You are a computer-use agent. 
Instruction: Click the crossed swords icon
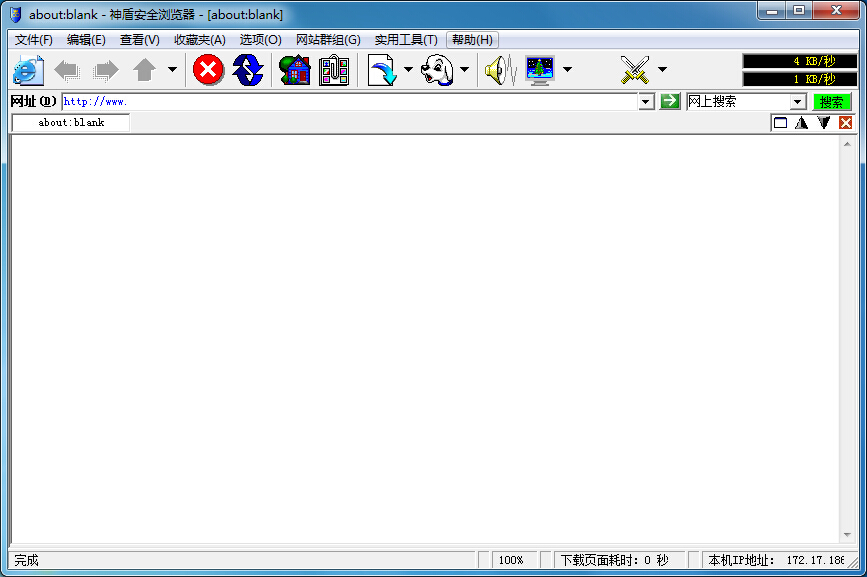click(635, 70)
